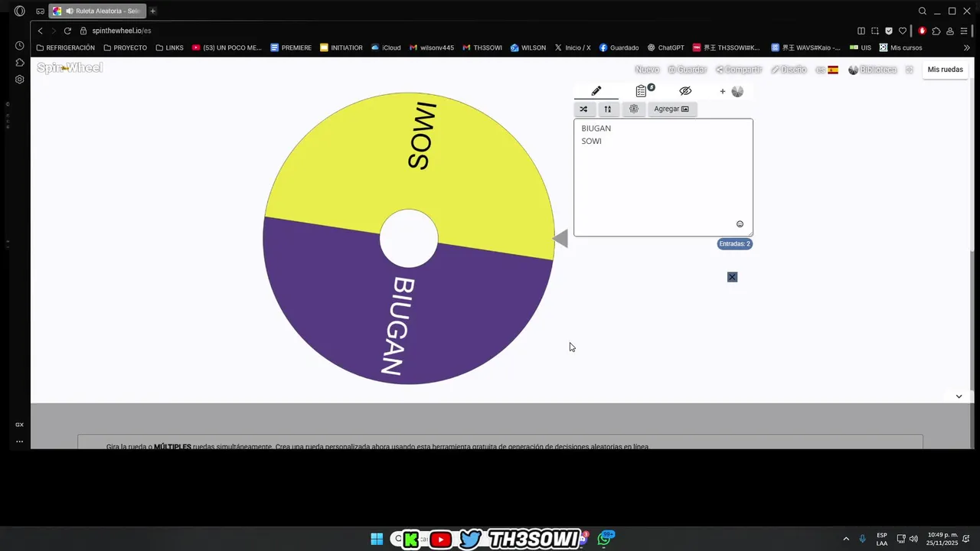Close the ad with the X button

pyautogui.click(x=732, y=277)
